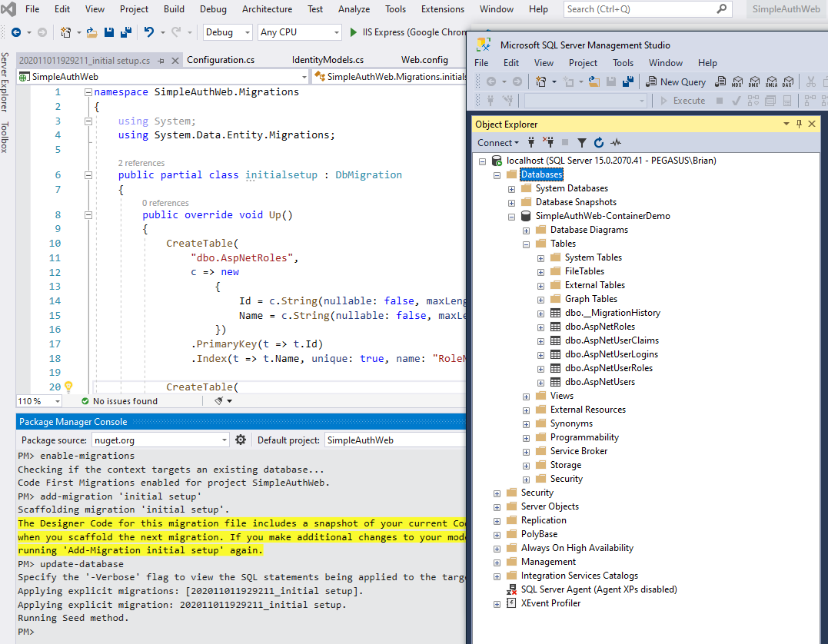Click Database Engine Query icon in SSMS toolbar

pyautogui.click(x=720, y=81)
